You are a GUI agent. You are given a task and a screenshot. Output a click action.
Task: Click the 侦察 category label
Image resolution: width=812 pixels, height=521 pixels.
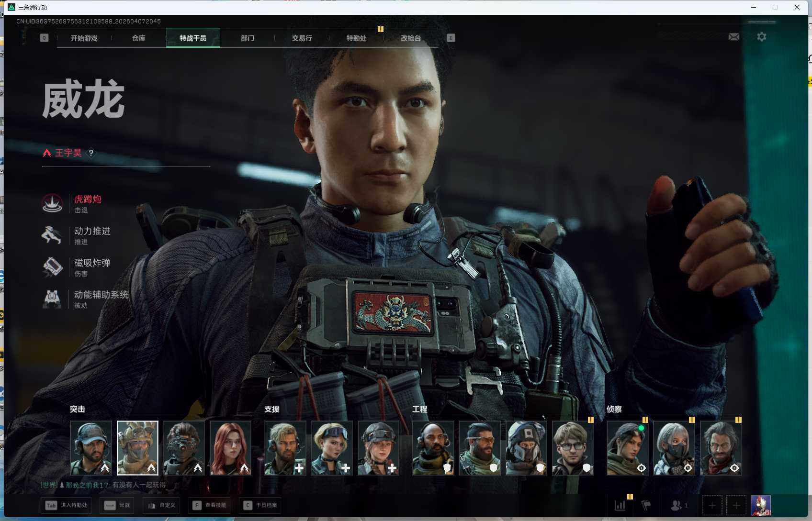point(614,409)
